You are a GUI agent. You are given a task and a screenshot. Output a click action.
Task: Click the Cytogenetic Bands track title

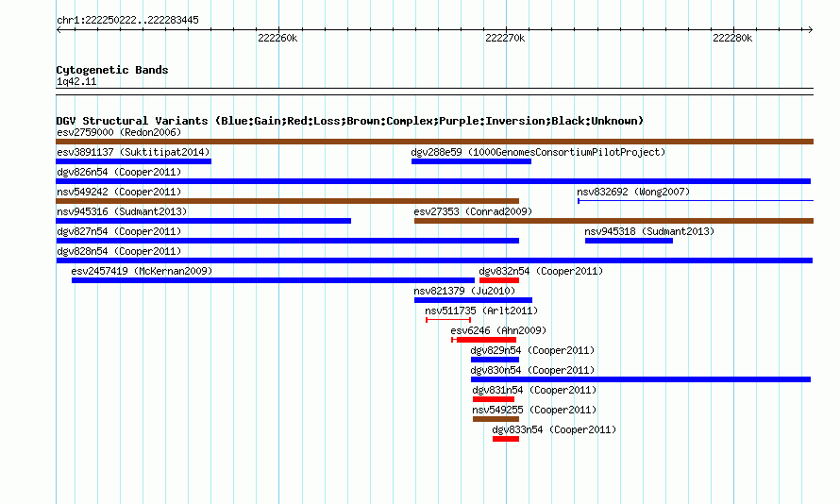click(x=112, y=70)
